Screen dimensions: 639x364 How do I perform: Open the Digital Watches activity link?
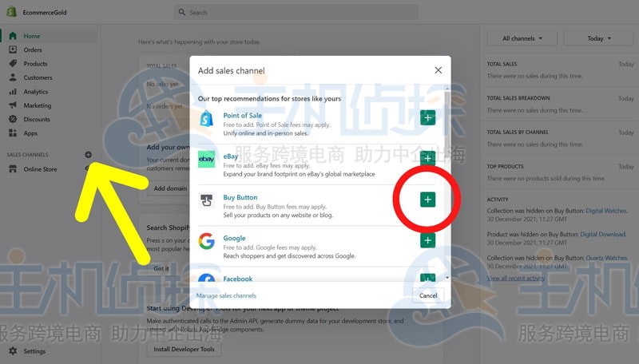point(606,211)
